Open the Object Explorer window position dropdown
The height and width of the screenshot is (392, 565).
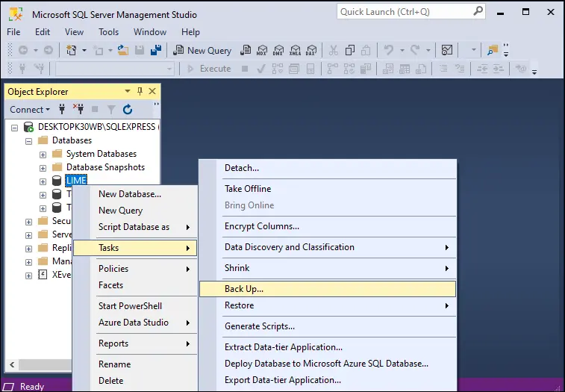tap(127, 92)
